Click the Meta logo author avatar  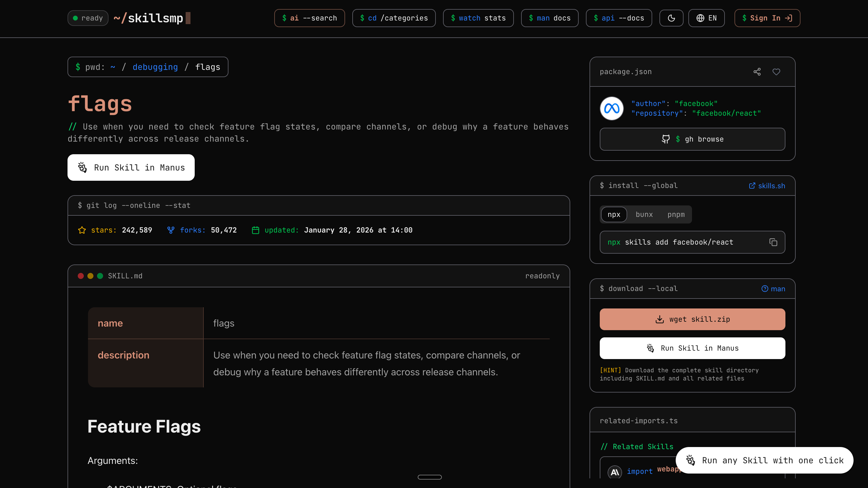pos(612,108)
